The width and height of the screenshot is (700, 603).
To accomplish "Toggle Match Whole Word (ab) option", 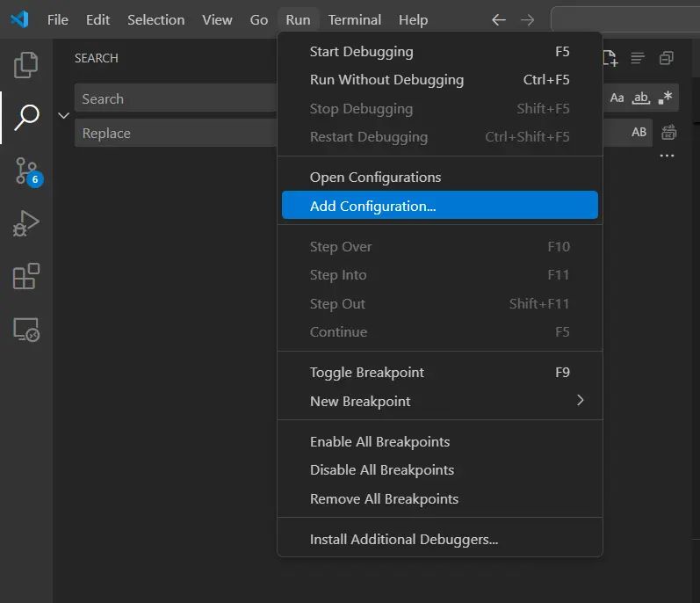I will pyautogui.click(x=641, y=98).
